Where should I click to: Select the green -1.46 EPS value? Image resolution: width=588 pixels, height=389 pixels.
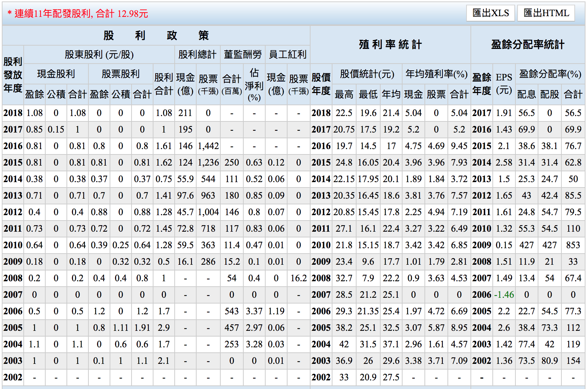click(x=504, y=295)
